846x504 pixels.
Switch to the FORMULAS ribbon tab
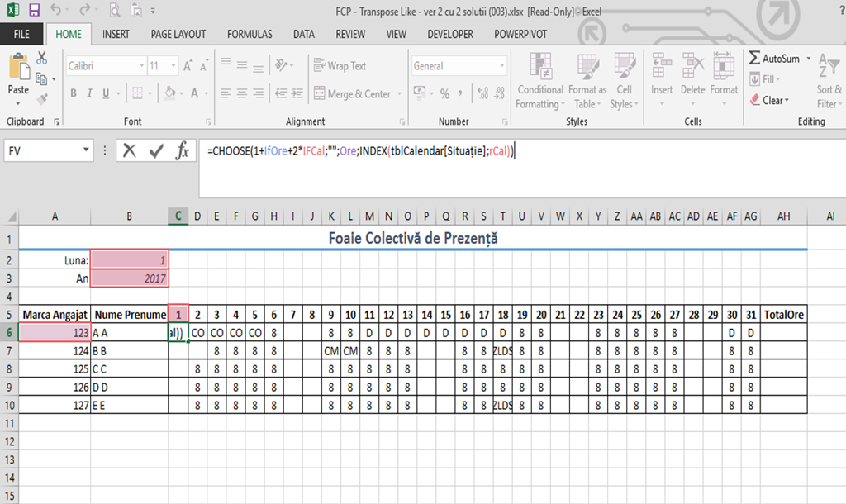click(x=250, y=35)
